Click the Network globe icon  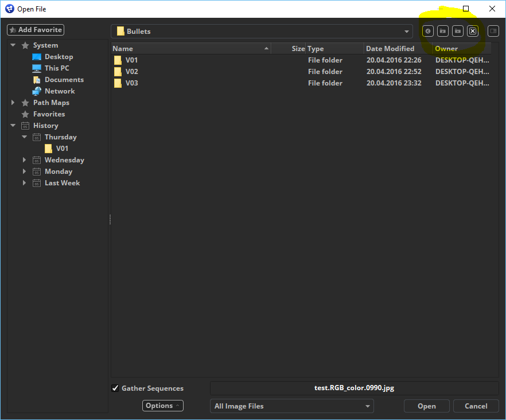pyautogui.click(x=37, y=91)
